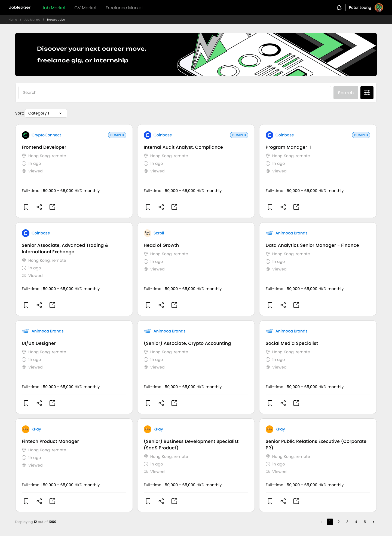Save the Data Analytics Senior Manager job
392x536 pixels.
tap(270, 305)
